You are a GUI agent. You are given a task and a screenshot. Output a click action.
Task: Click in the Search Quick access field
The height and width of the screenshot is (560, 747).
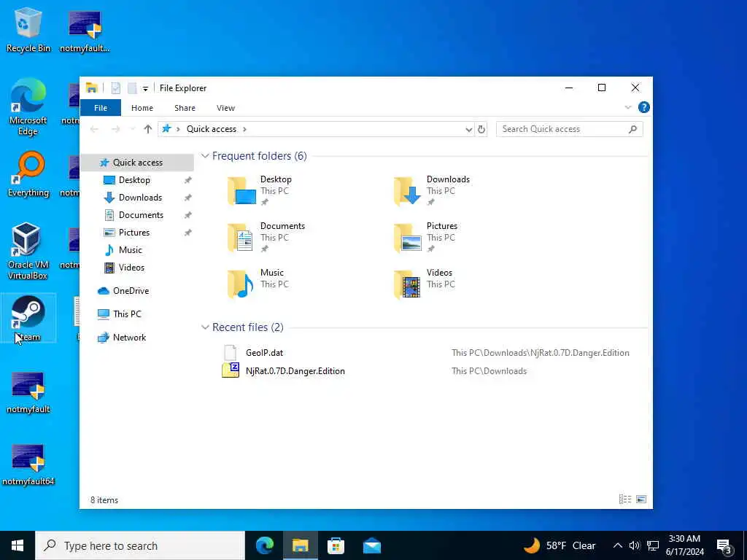point(569,129)
